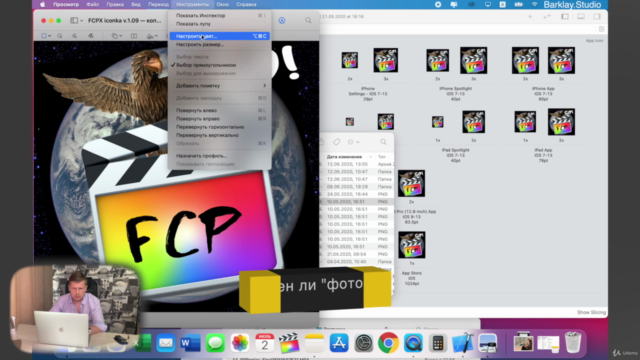Open the search icon in Preview toolbar
Viewport: 640px width, 360px height.
click(x=308, y=20)
